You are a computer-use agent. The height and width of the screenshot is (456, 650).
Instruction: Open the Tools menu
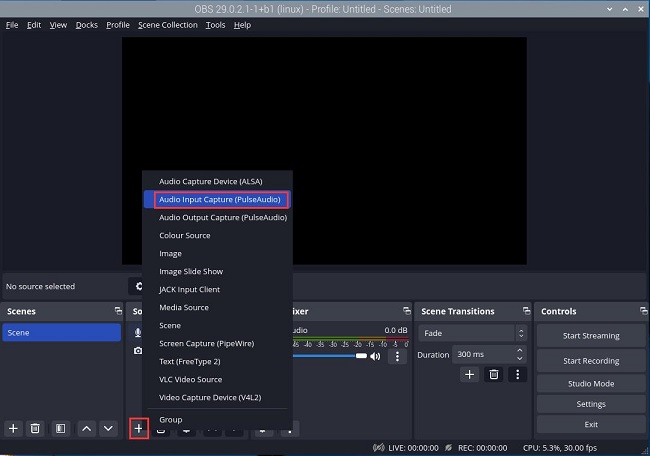(216, 25)
